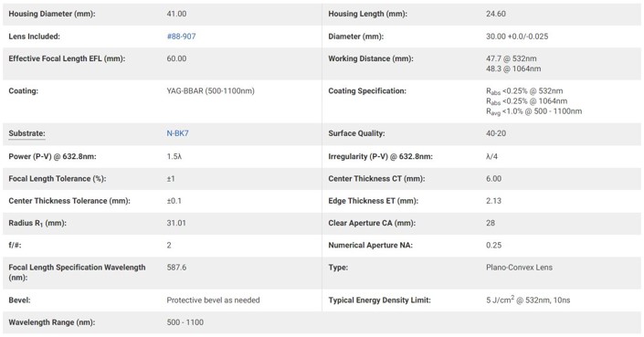Select the Clear Aperture CA value 28

[x=491, y=223]
